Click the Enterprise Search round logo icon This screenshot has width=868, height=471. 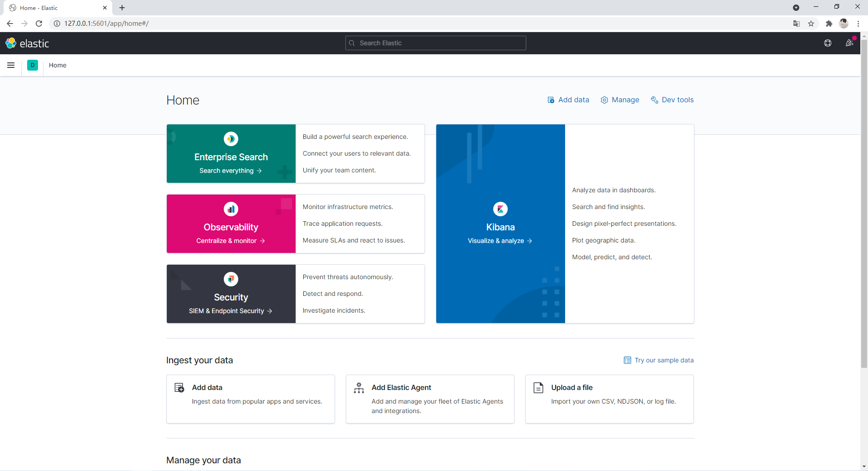point(231,139)
